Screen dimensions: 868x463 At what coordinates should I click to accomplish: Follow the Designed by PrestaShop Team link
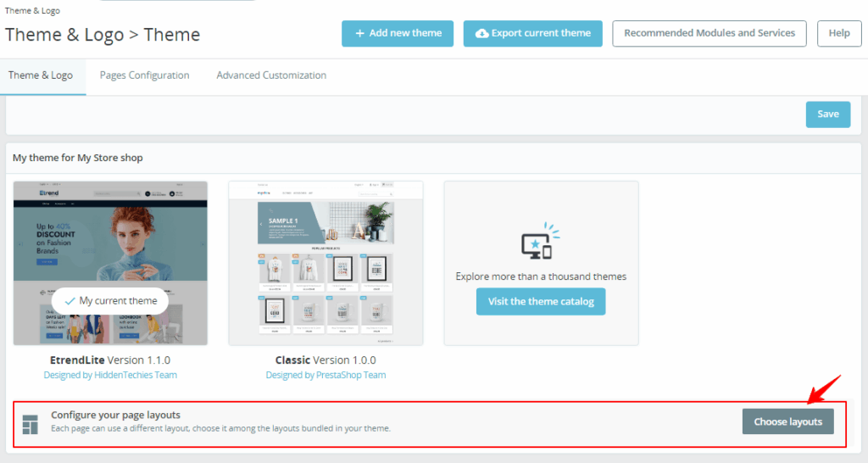point(325,375)
